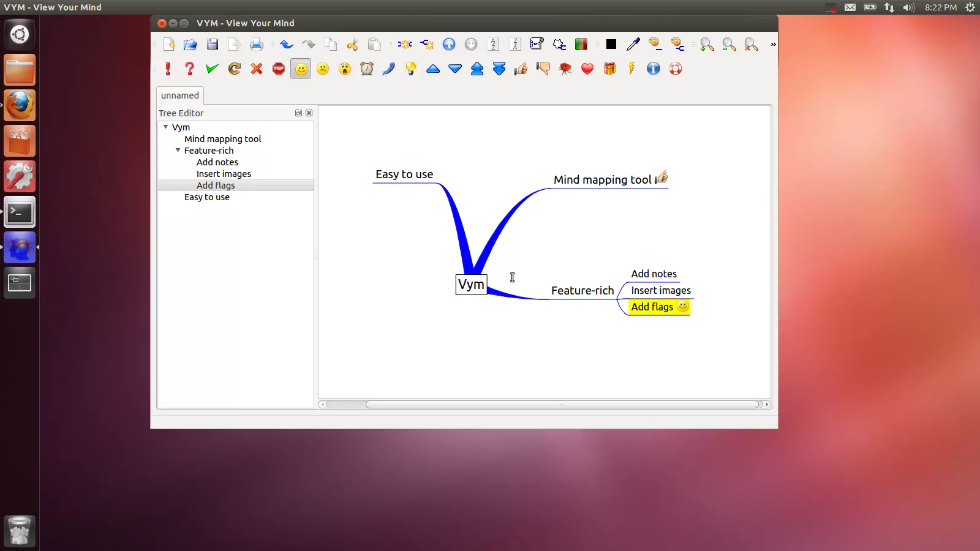Image resolution: width=980 pixels, height=551 pixels.
Task: Switch to the unnamed map tab
Action: coord(180,96)
